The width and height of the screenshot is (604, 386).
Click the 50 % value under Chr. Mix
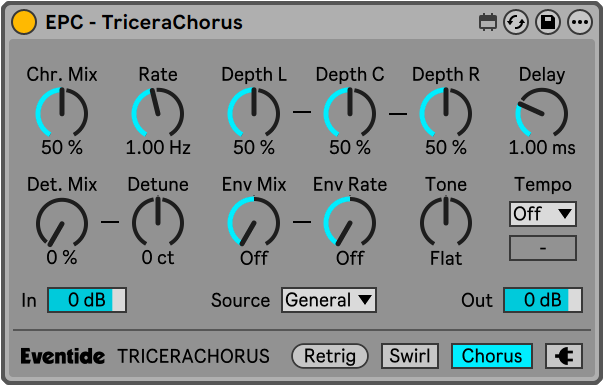62,148
